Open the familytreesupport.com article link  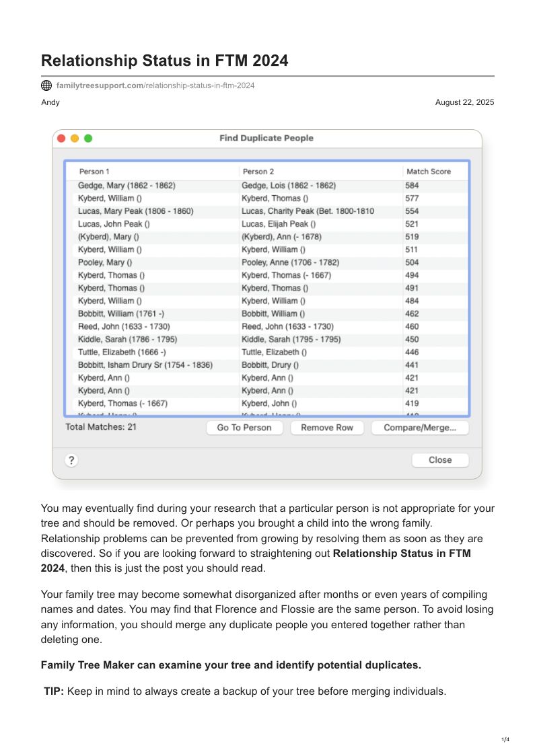(155, 85)
